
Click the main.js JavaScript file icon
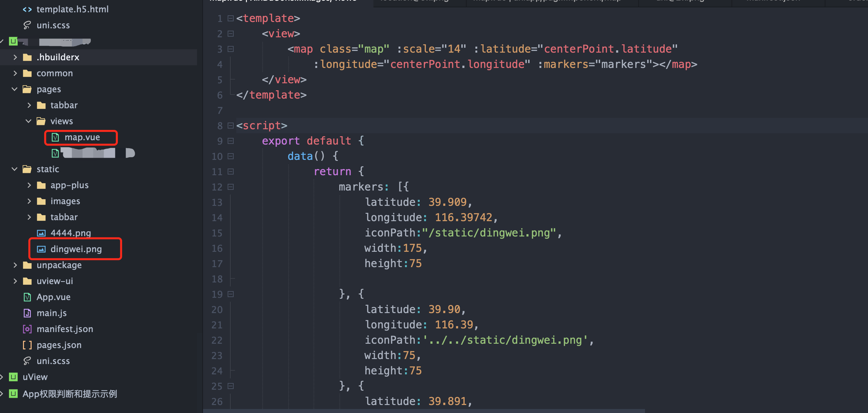coord(27,313)
